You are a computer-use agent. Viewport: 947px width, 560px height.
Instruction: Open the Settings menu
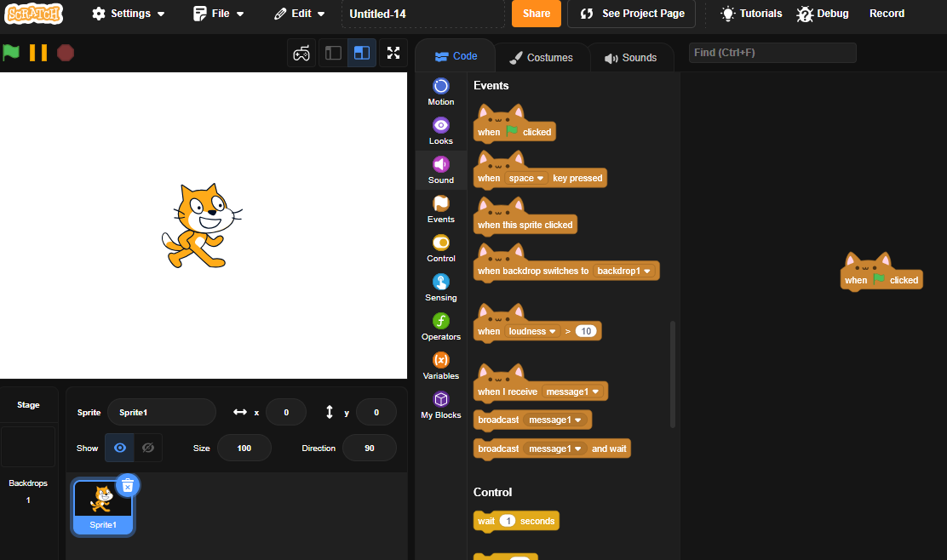point(128,14)
